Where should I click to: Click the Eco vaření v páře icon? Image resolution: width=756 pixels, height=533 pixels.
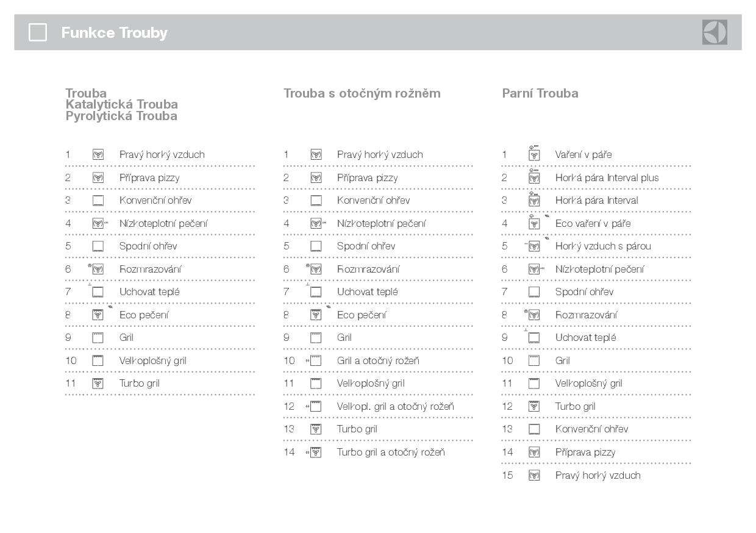click(x=534, y=223)
